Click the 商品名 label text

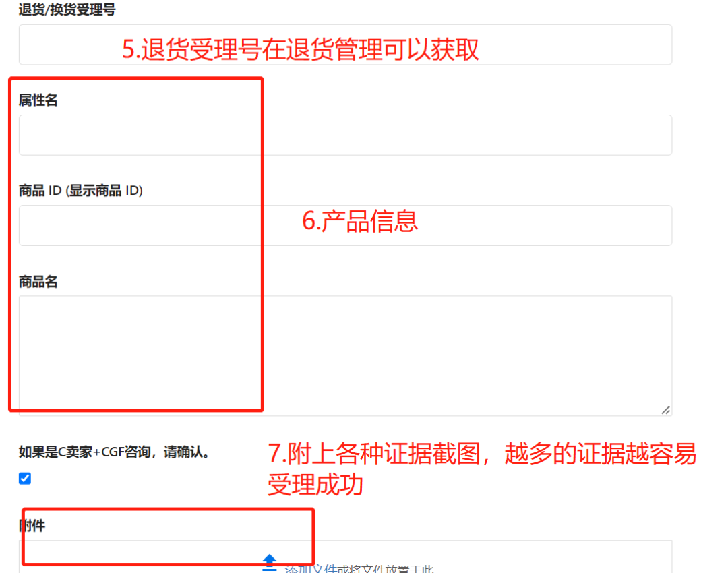[x=38, y=282]
